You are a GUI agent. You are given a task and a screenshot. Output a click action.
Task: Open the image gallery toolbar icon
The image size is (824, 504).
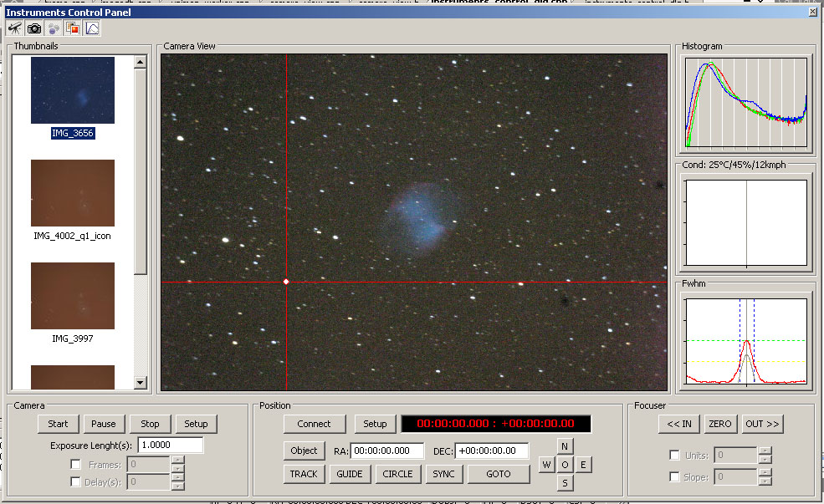click(72, 28)
